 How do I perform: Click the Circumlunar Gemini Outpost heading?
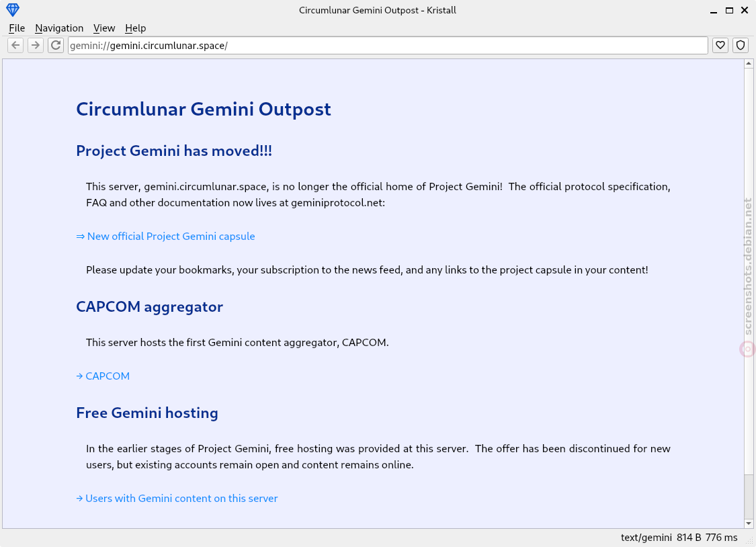[204, 110]
